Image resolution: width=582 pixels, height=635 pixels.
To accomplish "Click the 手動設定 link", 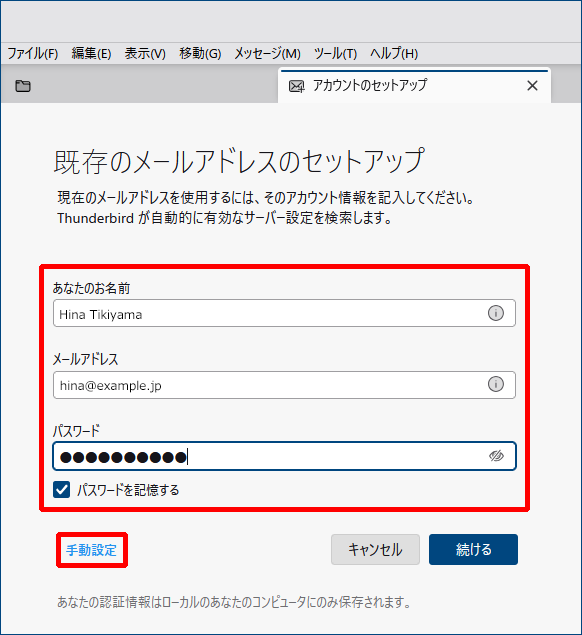I will click(x=92, y=550).
